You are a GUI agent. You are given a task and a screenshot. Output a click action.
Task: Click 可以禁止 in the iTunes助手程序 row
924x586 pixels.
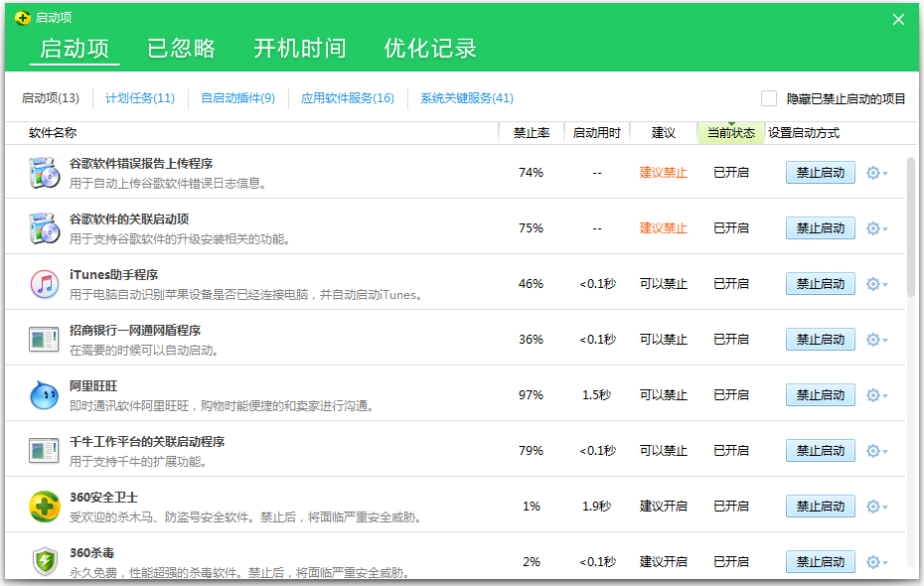pos(664,284)
